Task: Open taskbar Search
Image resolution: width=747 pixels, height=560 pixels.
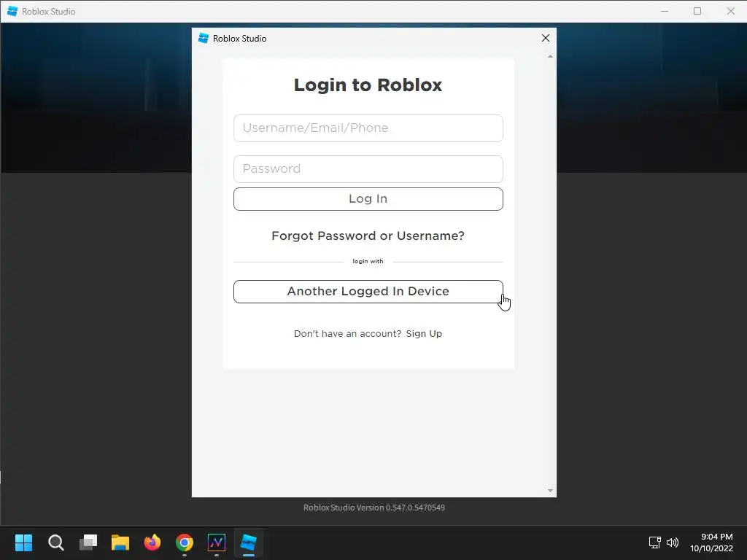Action: pyautogui.click(x=55, y=542)
